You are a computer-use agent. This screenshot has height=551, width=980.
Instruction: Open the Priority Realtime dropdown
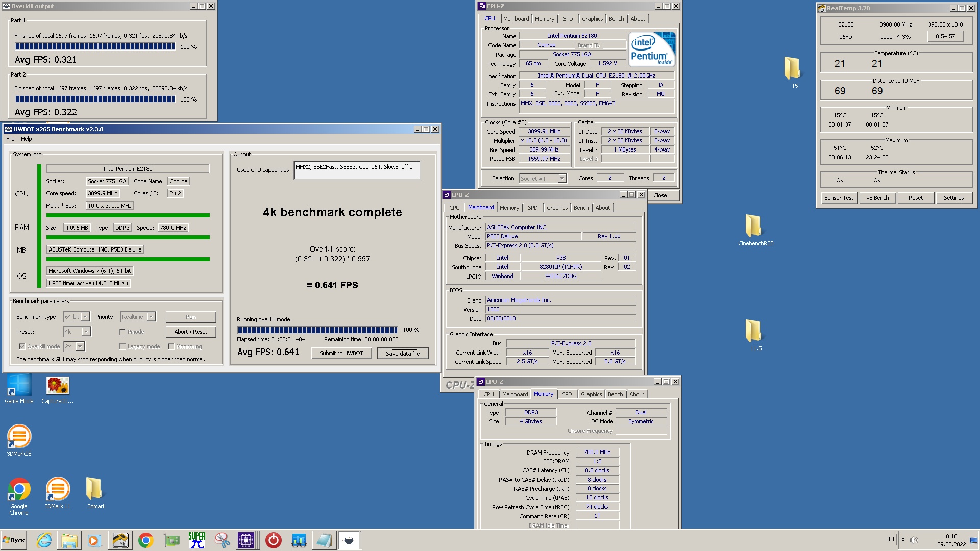coord(138,317)
